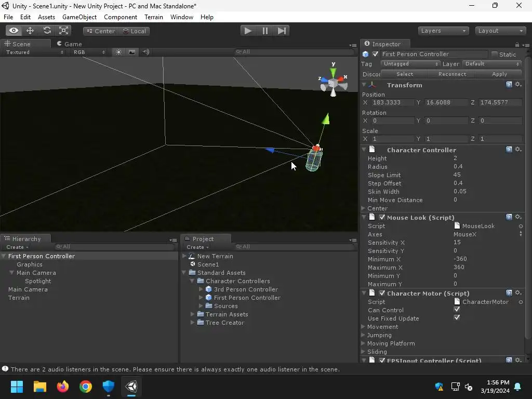Open the Untagged tag dropdown
The width and height of the screenshot is (532, 399).
410,64
